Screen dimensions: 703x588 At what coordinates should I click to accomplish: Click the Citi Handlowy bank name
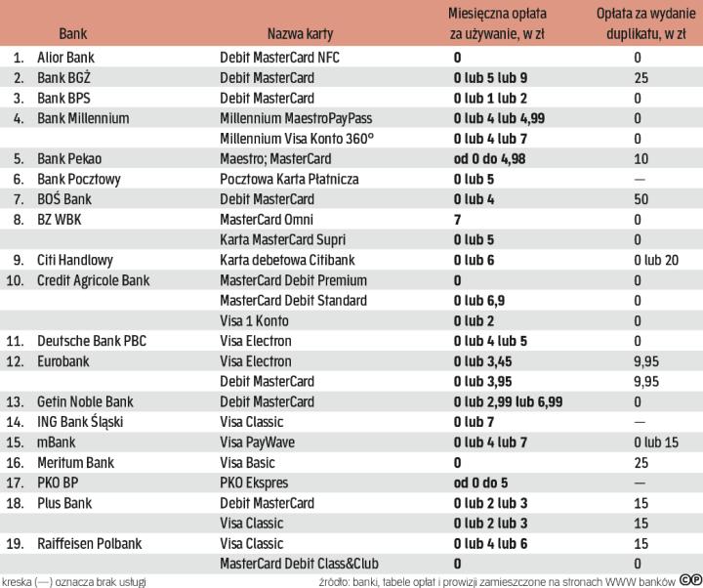click(x=75, y=260)
